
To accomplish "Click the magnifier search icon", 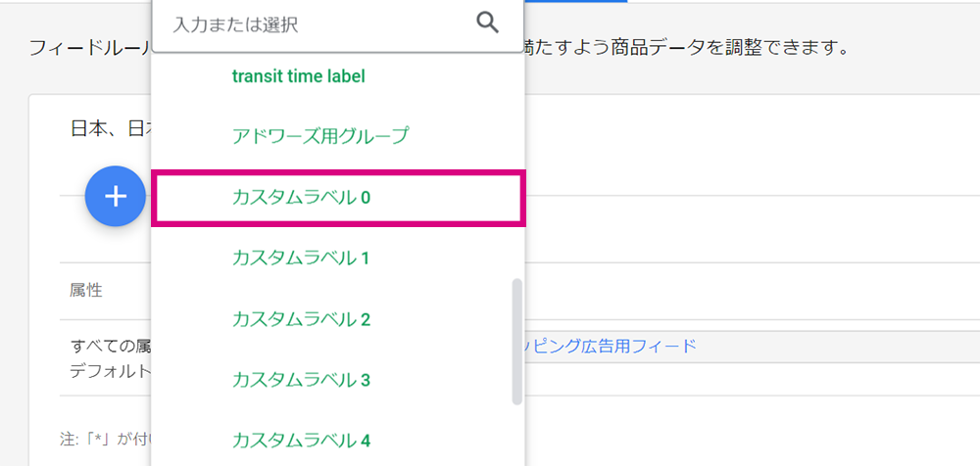I will pos(487,23).
